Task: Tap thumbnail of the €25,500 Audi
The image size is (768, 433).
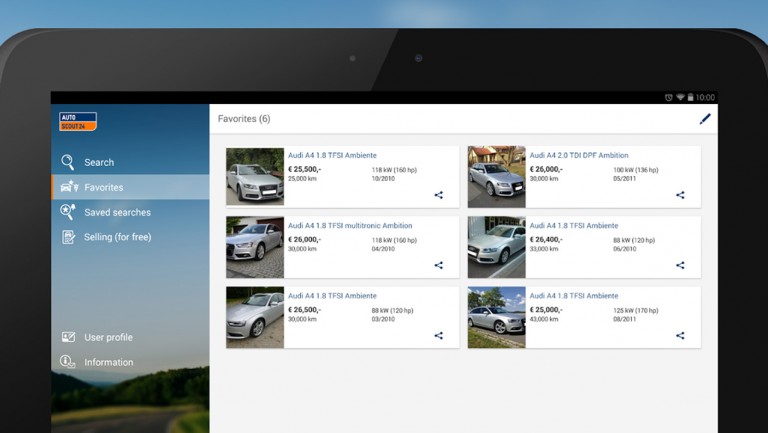Action: (255, 177)
